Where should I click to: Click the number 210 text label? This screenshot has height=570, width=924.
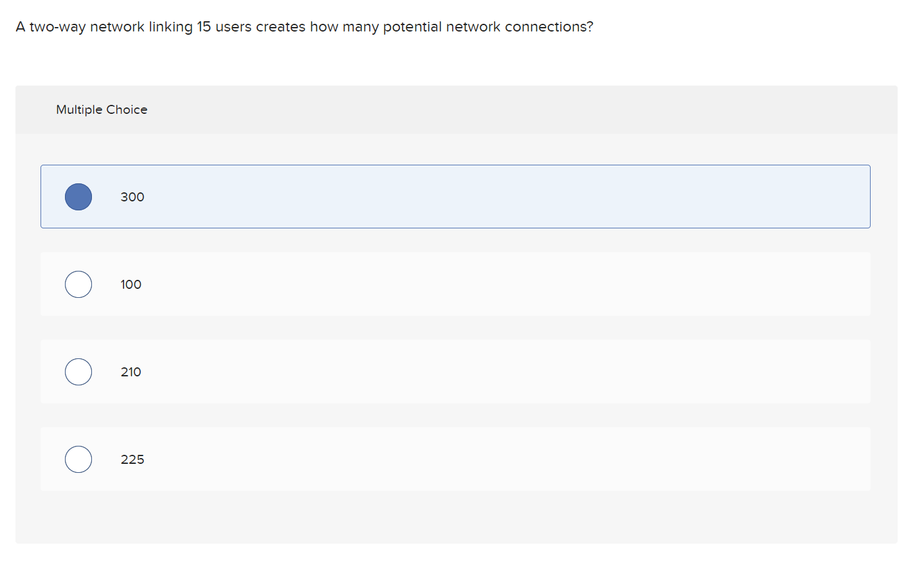pyautogui.click(x=131, y=372)
